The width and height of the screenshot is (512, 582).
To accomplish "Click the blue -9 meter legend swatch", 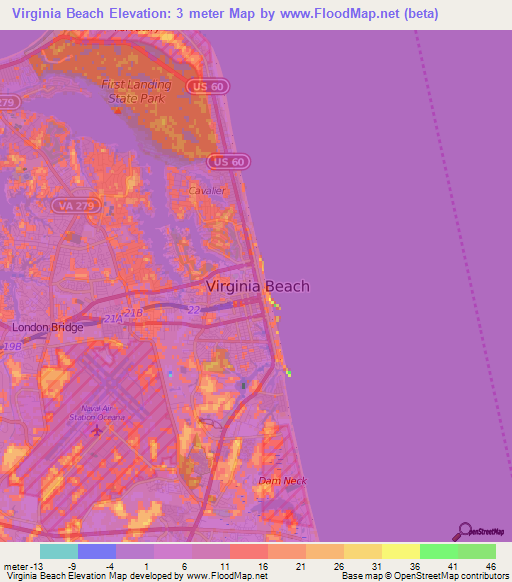I will [97, 552].
